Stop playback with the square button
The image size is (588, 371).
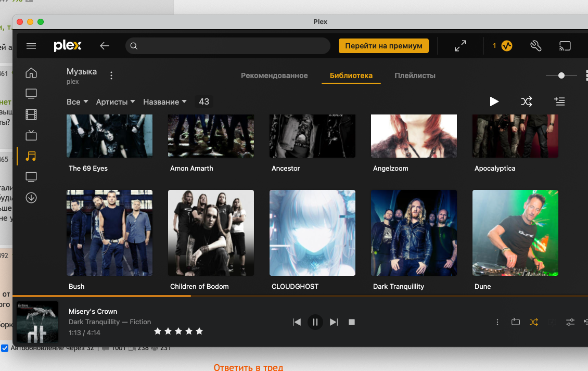click(x=351, y=322)
